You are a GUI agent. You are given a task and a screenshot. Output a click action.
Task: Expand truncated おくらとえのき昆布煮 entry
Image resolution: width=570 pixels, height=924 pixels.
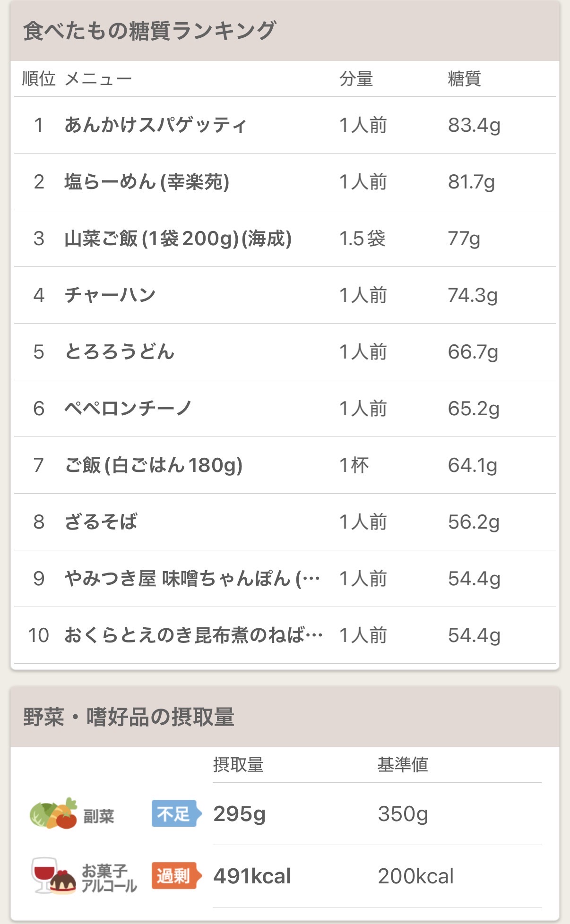coord(193,635)
